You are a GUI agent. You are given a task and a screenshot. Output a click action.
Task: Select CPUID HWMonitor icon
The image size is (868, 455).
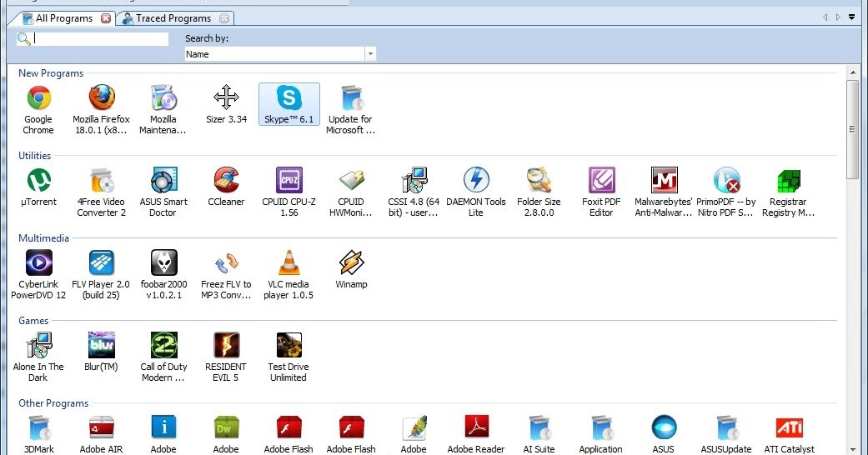click(x=352, y=181)
